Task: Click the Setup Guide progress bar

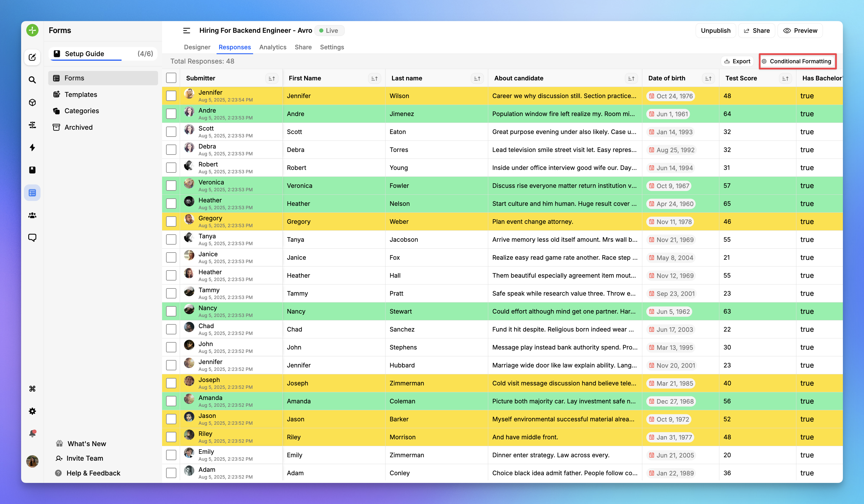Action: point(86,60)
